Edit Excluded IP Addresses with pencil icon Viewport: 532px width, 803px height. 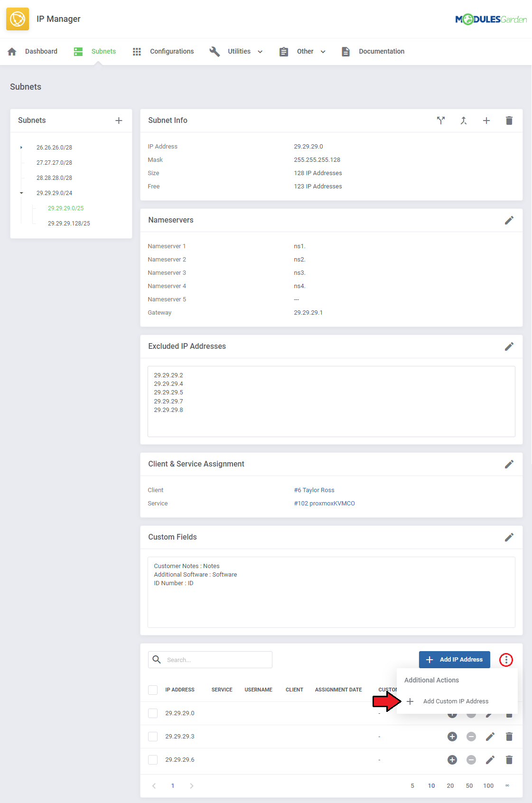[x=509, y=346]
